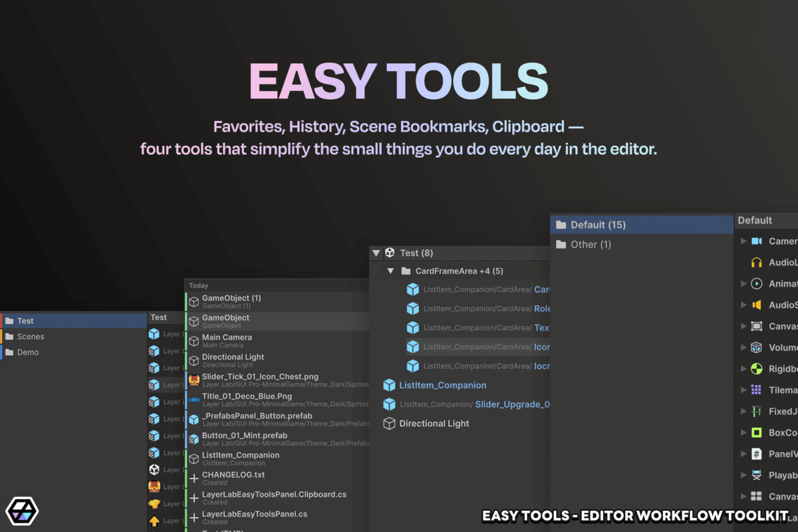Click cube icon beside Directional Light in bookmarks
The width and height of the screenshot is (798, 532).
[x=390, y=424]
